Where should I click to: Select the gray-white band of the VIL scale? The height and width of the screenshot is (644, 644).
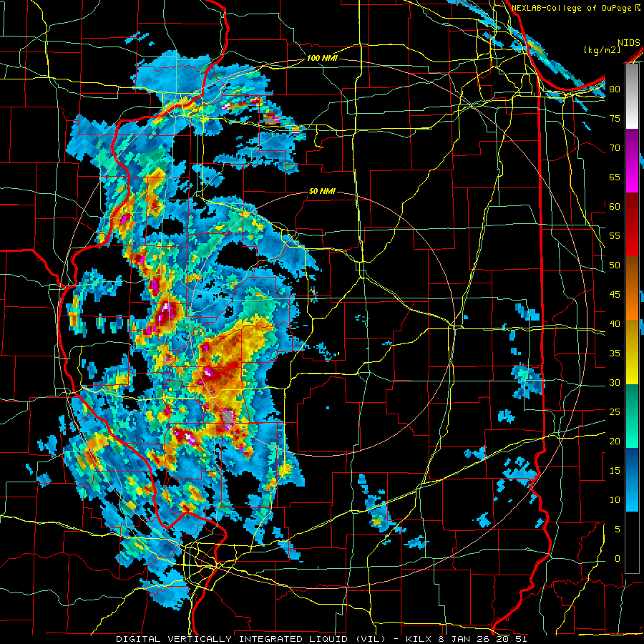[x=632, y=97]
